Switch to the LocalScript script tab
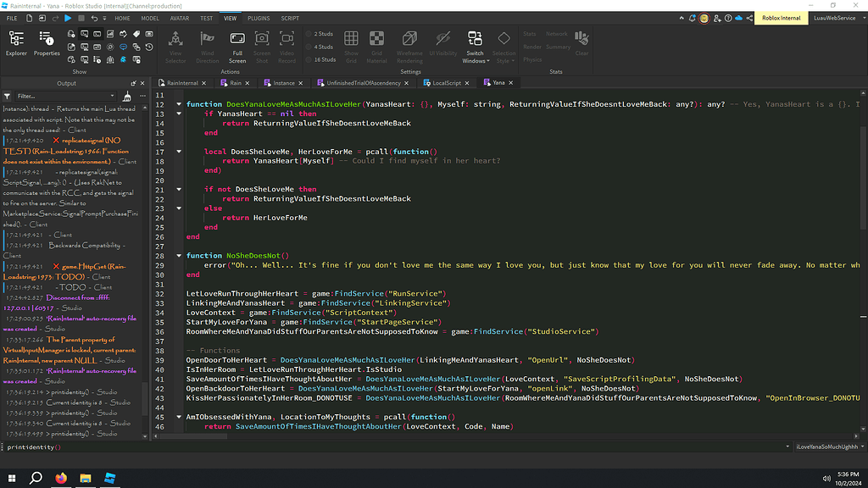This screenshot has width=868, height=488. pos(446,83)
